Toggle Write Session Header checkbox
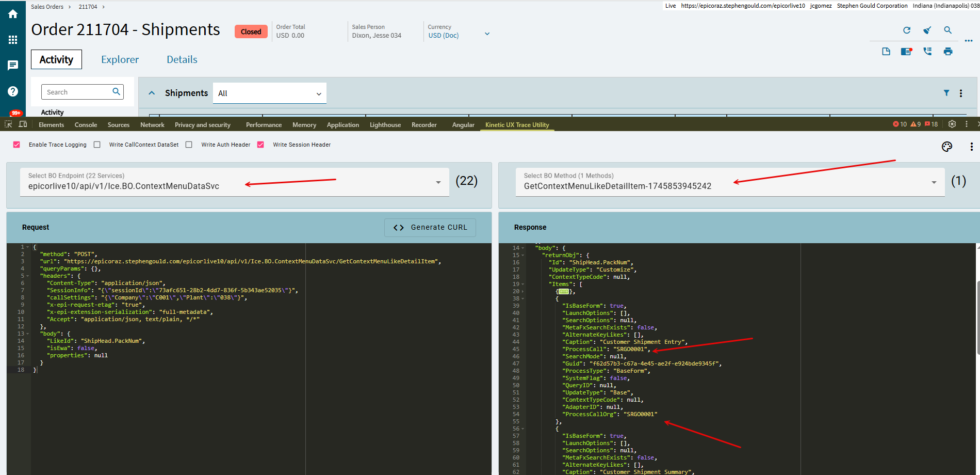 (260, 145)
